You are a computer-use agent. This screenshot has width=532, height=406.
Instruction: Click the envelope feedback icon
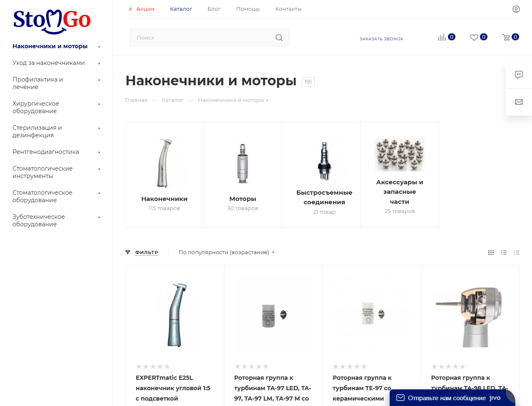pos(519,102)
